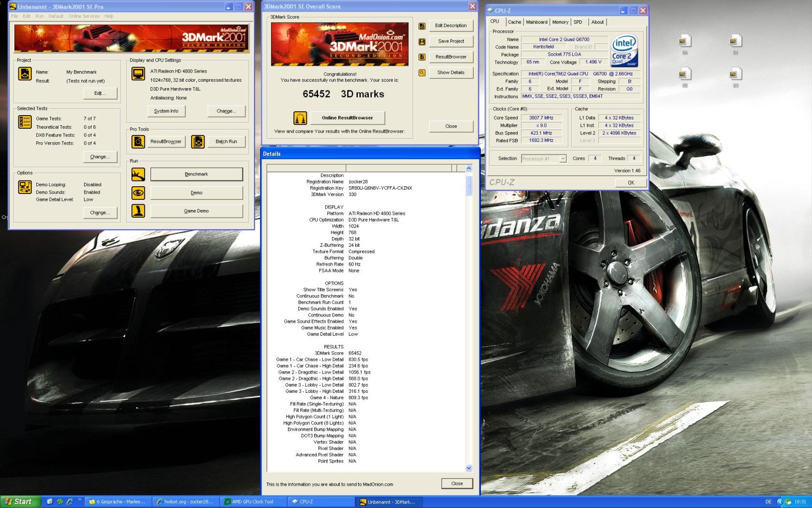This screenshot has width=812, height=508.
Task: Click the Online ResultBrowser icon
Action: coord(300,118)
